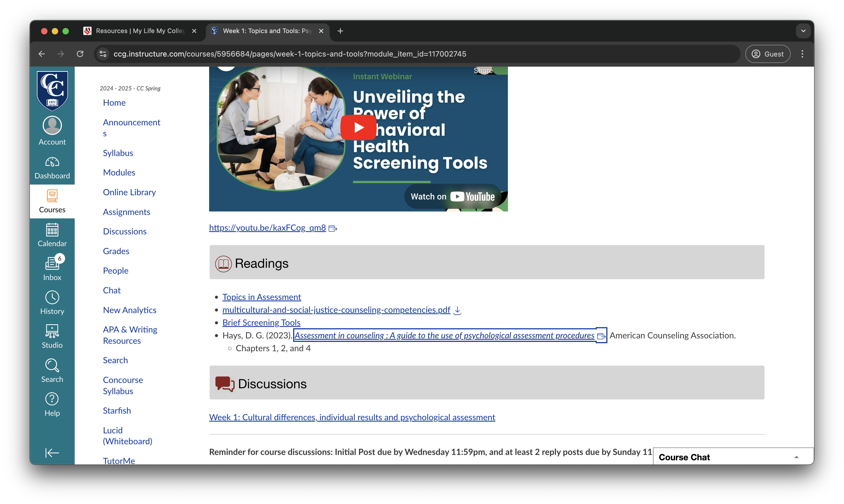This screenshot has height=504, width=844.
Task: Download multicultural competencies PDF via arrow icon
Action: (457, 310)
